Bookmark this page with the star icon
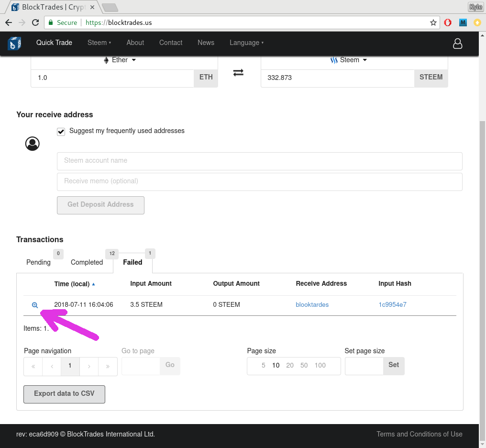The width and height of the screenshot is (486, 448). (x=433, y=22)
